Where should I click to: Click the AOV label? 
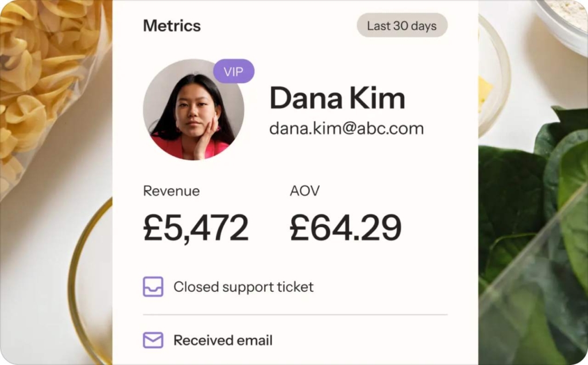(304, 191)
